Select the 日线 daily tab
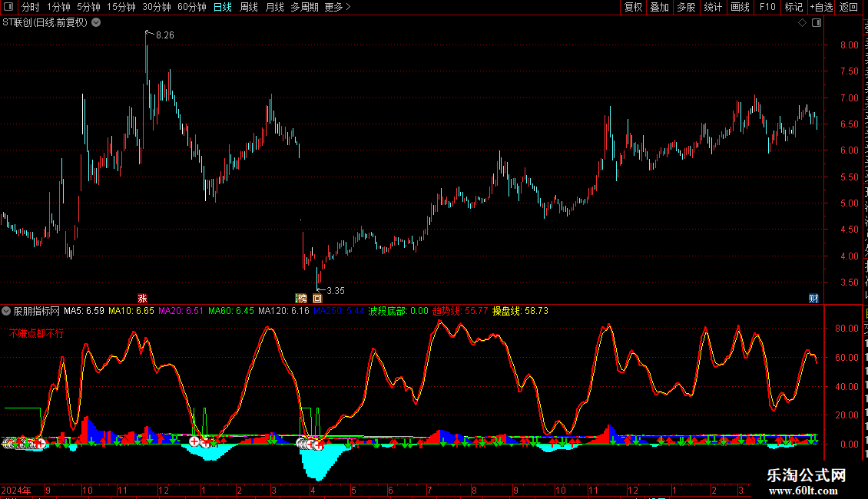Screen dimensions: 868x499 pyautogui.click(x=223, y=7)
